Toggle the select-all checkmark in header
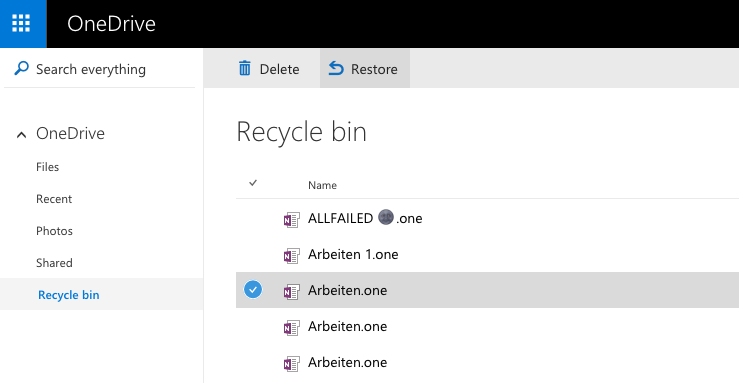 point(253,183)
